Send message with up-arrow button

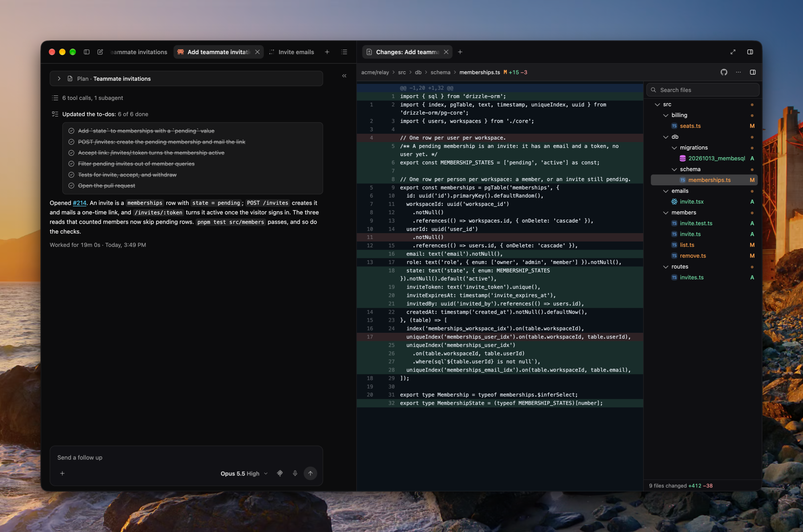[310, 473]
